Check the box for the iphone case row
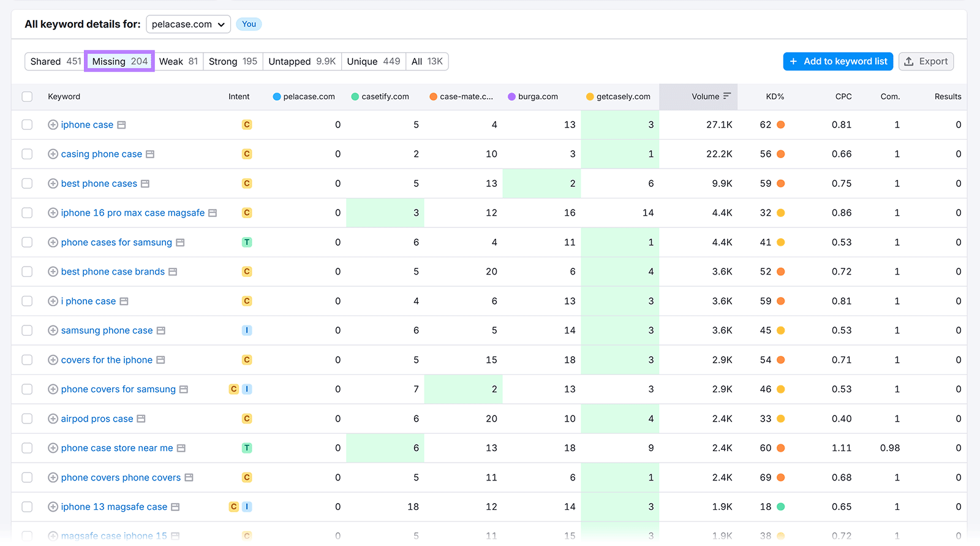The height and width of the screenshot is (546, 980). tap(27, 125)
